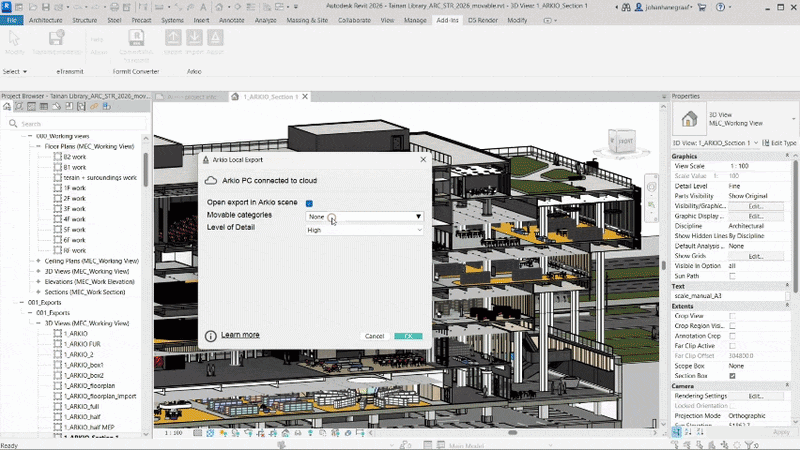Toggle the Crop View checkbox

tap(732, 316)
